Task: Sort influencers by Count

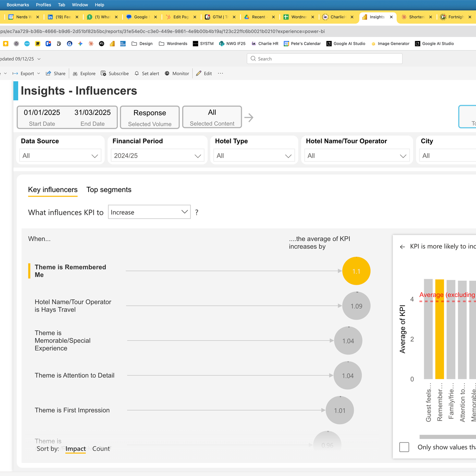Action: pos(101,449)
